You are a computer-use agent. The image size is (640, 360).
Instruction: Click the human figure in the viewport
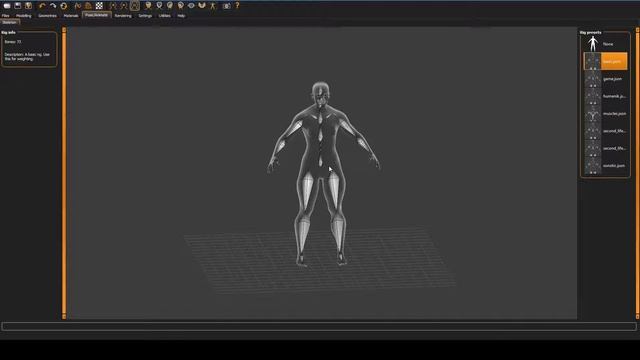(x=322, y=173)
